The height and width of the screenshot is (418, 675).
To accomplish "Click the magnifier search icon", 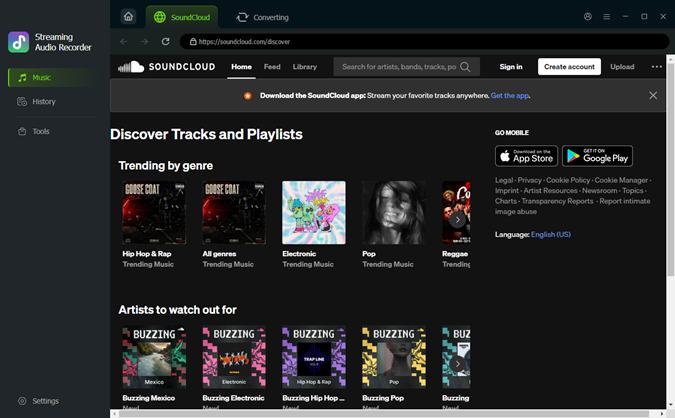I will click(x=465, y=67).
